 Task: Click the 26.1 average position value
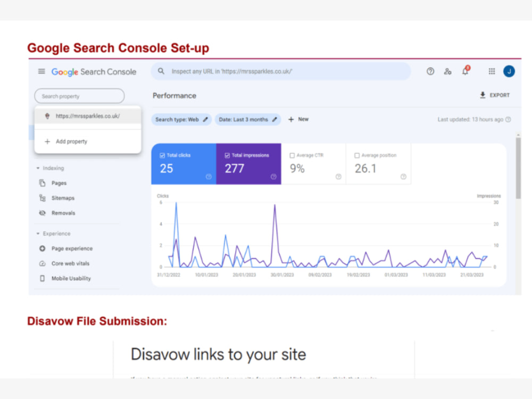point(365,169)
